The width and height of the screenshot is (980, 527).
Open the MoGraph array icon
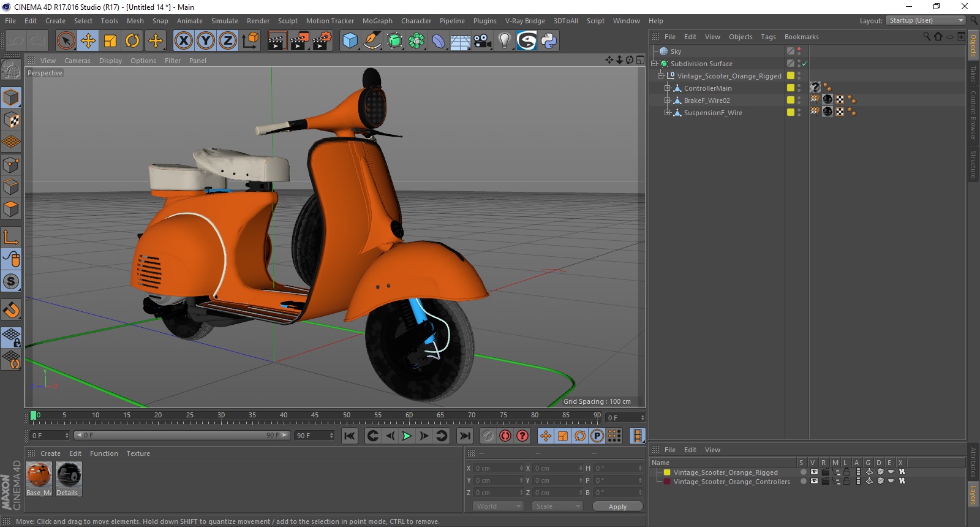[417, 41]
